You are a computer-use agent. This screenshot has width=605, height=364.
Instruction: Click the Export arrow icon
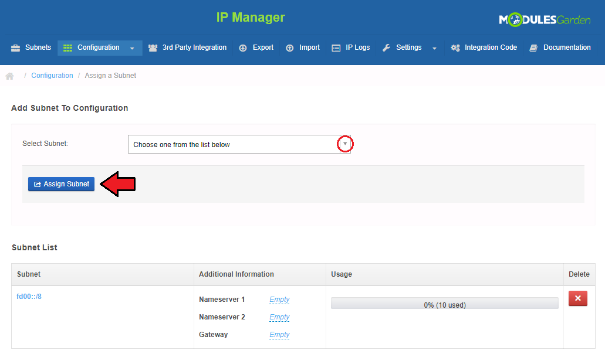click(243, 48)
